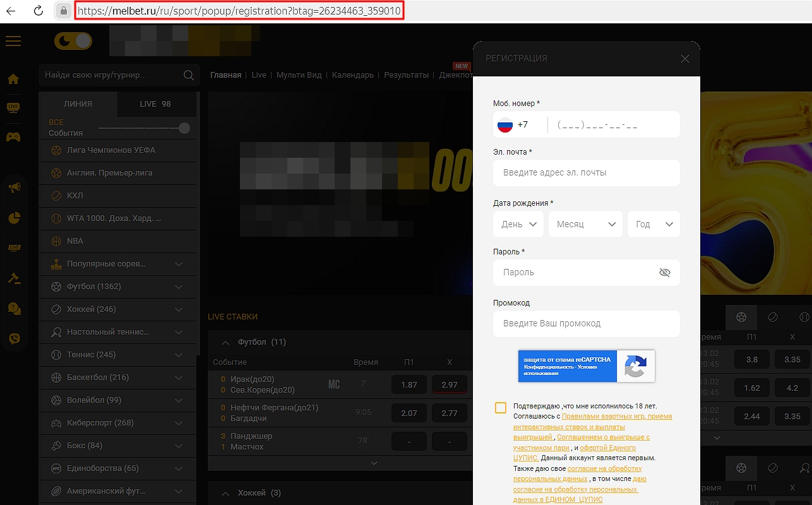The image size is (812, 505).
Task: Click the gavel icon in the sidebar
Action: tap(14, 278)
